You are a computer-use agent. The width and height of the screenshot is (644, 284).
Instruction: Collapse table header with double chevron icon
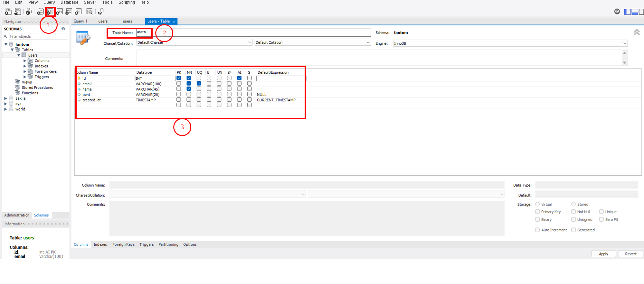637,32
